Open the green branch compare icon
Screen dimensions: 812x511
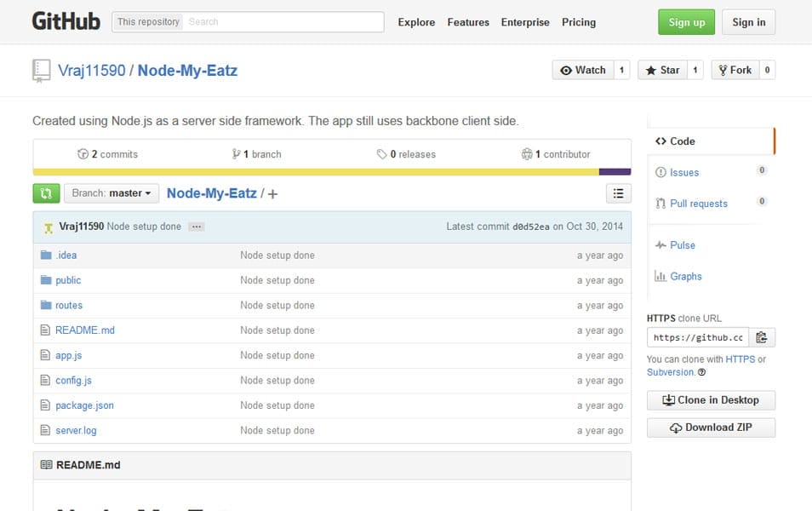(x=47, y=193)
